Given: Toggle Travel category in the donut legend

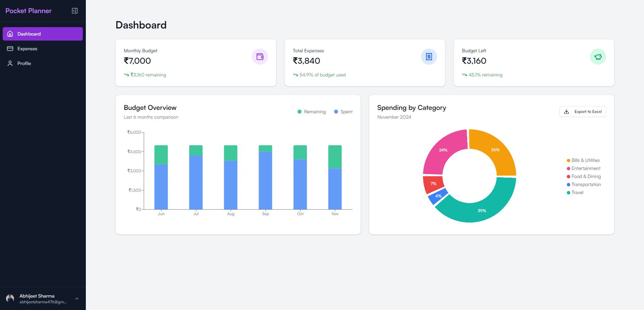Looking at the screenshot, I should coord(575,192).
